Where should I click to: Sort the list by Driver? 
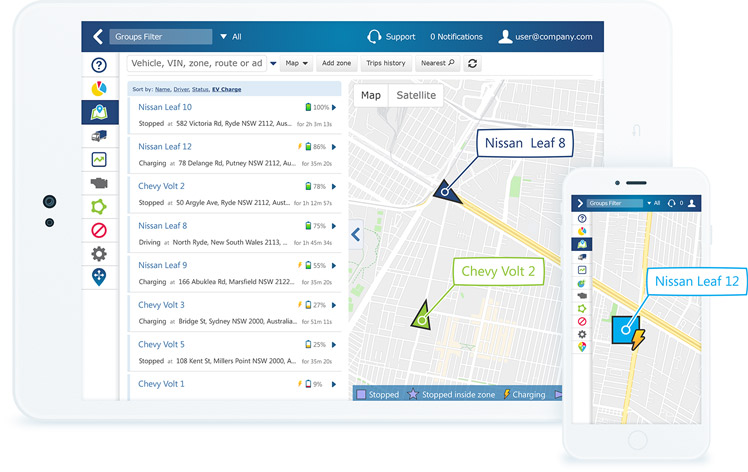[x=181, y=89]
